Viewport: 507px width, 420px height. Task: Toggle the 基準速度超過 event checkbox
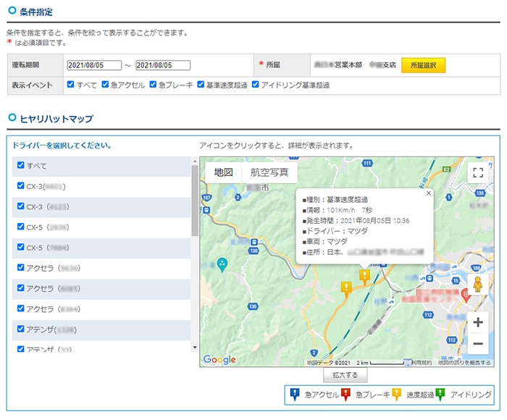coord(201,85)
